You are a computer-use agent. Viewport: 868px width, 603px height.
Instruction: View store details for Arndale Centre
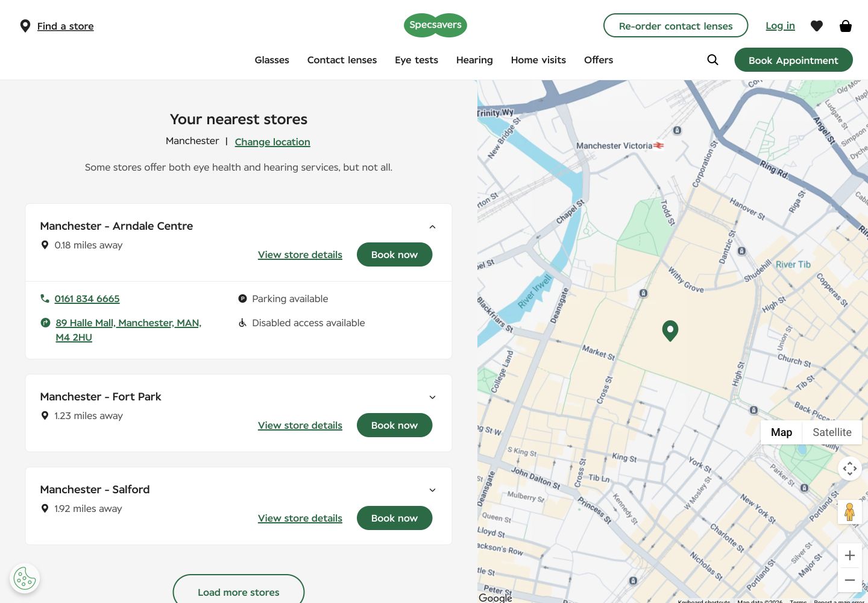pyautogui.click(x=300, y=254)
